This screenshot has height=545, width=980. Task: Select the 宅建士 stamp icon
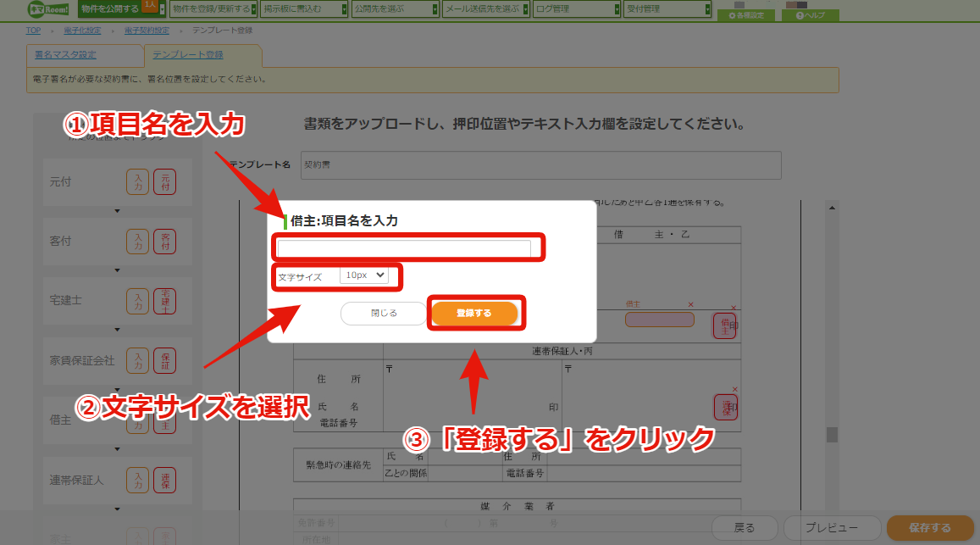tap(165, 301)
